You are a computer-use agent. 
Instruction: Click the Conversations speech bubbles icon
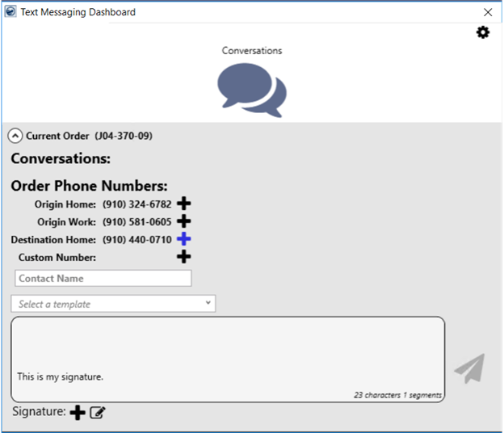point(252,90)
